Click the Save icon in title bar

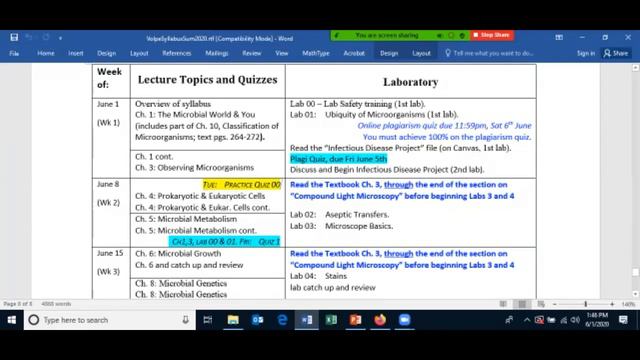click(x=14, y=38)
